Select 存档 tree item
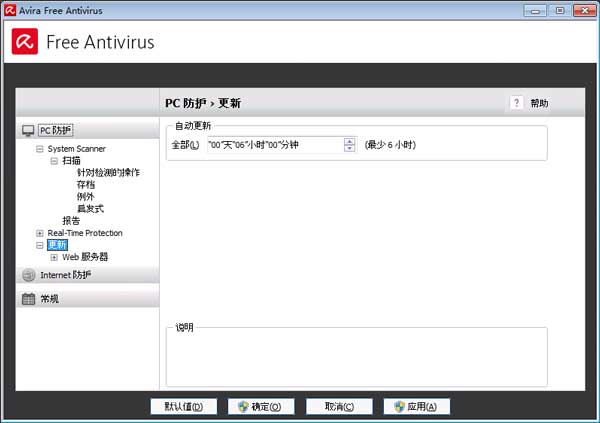The height and width of the screenshot is (423, 600). point(86,185)
